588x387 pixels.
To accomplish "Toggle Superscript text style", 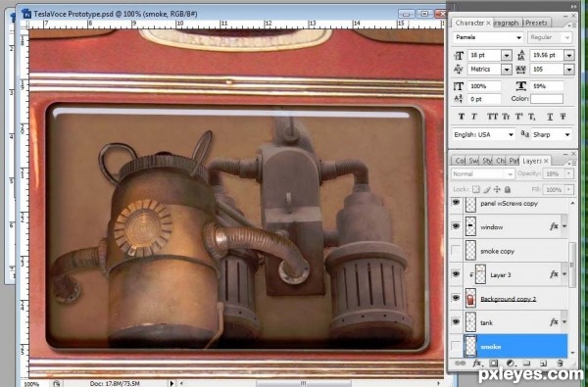I will [519, 117].
